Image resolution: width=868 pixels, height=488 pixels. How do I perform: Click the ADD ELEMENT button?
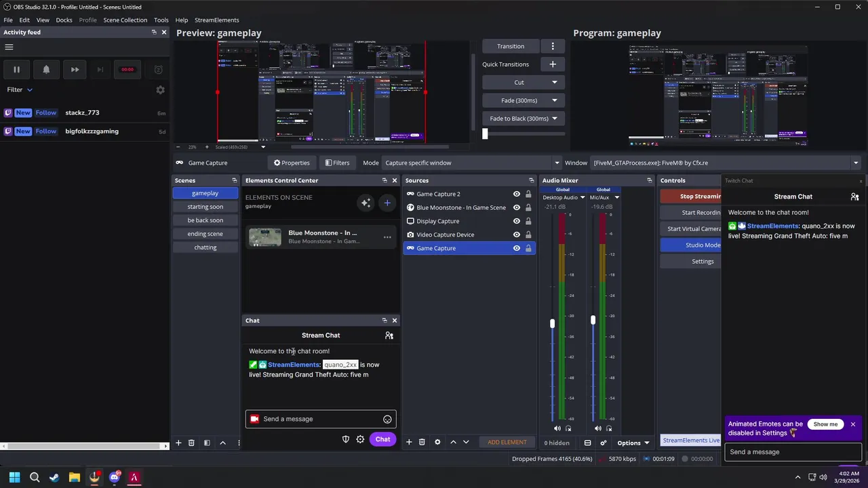tap(507, 442)
